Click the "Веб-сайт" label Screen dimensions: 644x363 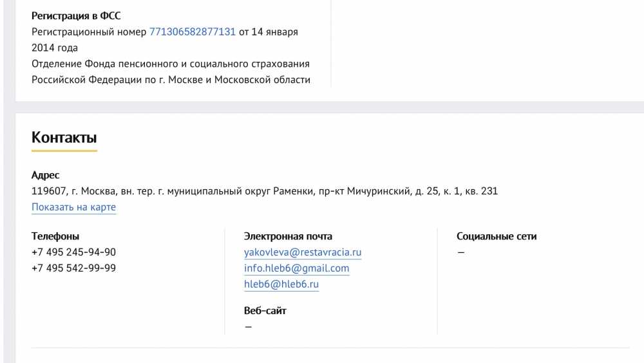click(x=265, y=311)
